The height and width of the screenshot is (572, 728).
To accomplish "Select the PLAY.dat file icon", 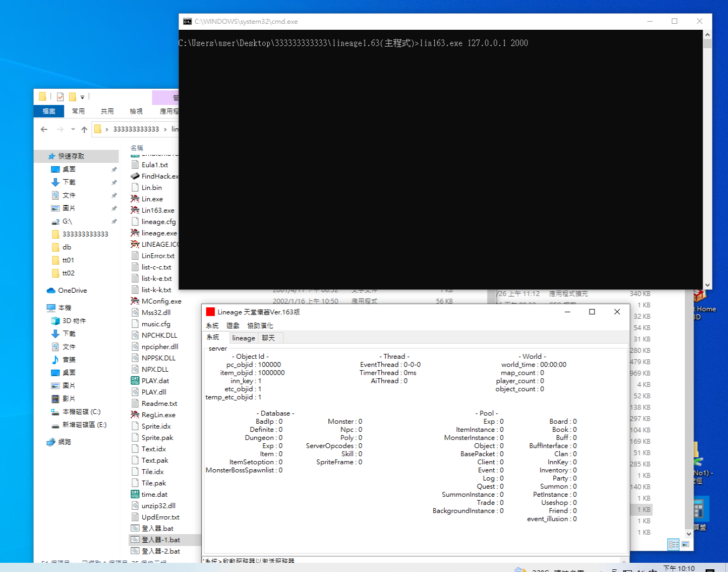I will tap(135, 380).
